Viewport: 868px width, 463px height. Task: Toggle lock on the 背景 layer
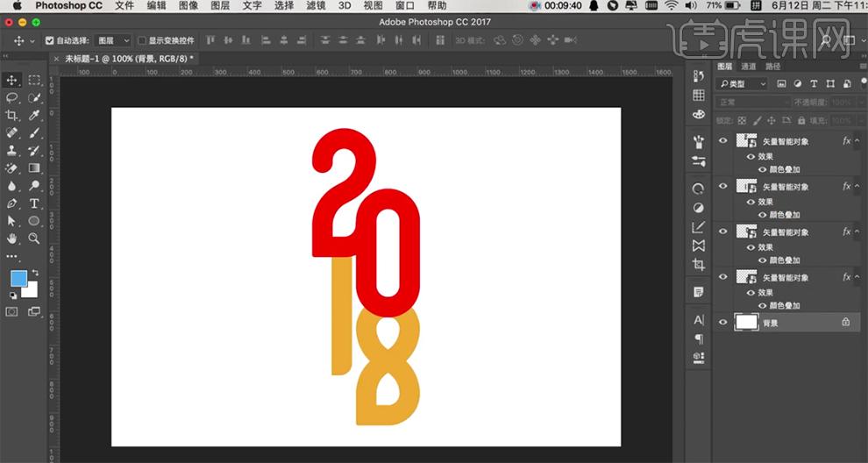click(846, 322)
